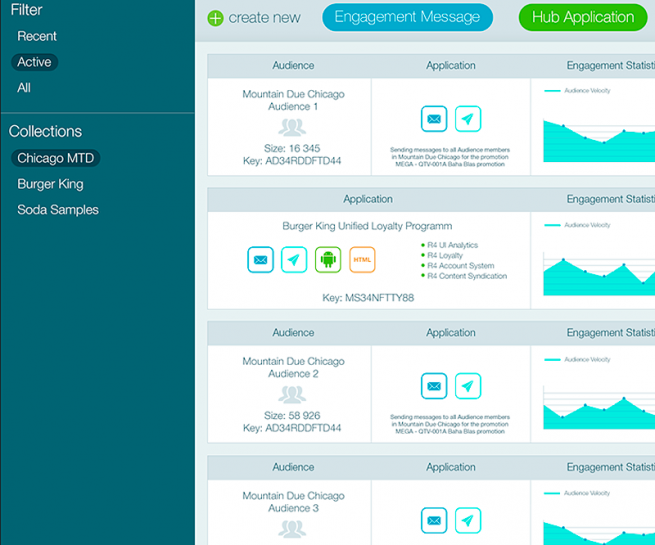Select the Active filter
This screenshot has height=545, width=655.
pos(34,62)
